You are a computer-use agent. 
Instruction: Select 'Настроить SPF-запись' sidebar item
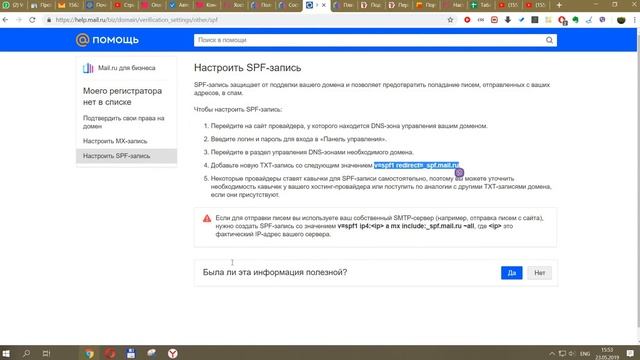(127, 156)
